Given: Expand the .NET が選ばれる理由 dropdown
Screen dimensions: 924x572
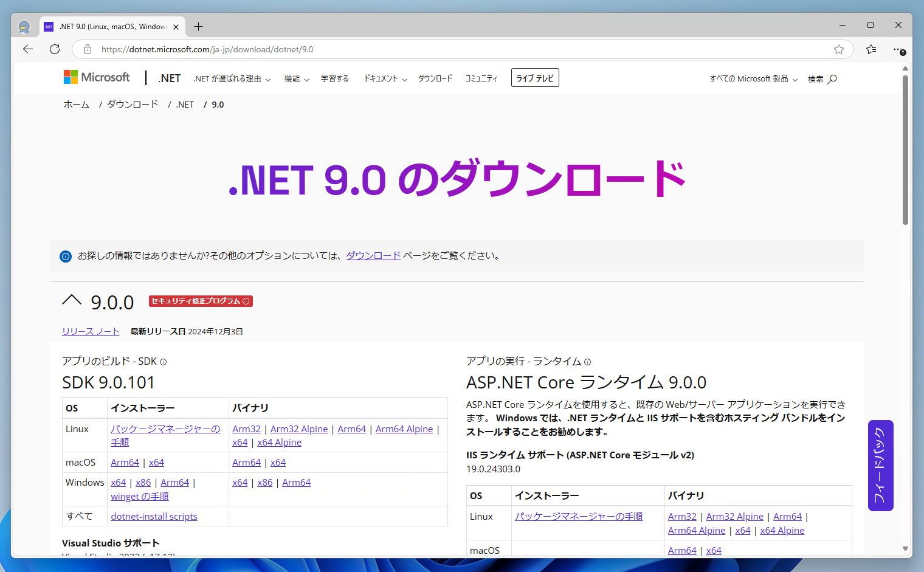Looking at the screenshot, I should coord(232,79).
